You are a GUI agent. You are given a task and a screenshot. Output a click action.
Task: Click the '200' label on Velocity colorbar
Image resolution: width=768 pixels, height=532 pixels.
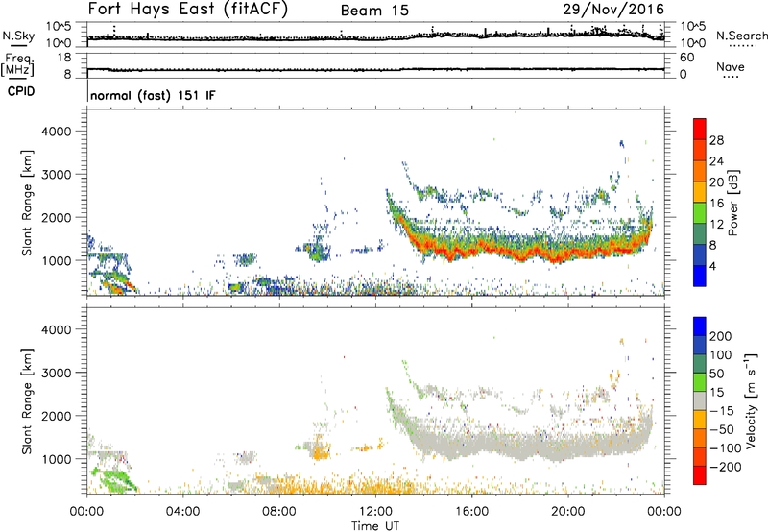pos(721,336)
